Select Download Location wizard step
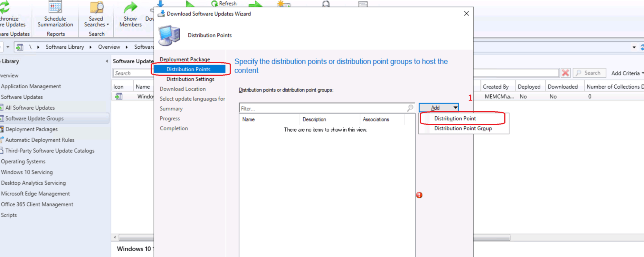Image resolution: width=644 pixels, height=257 pixels. click(x=183, y=89)
